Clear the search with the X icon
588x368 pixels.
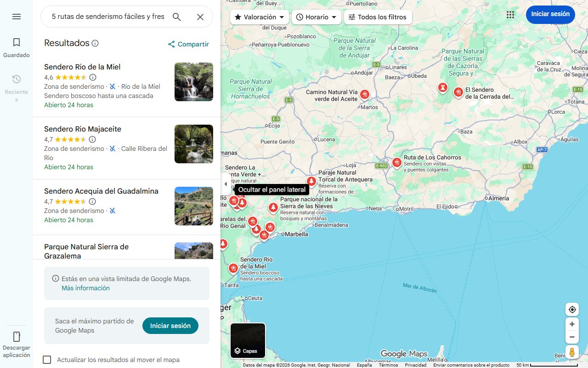(200, 16)
